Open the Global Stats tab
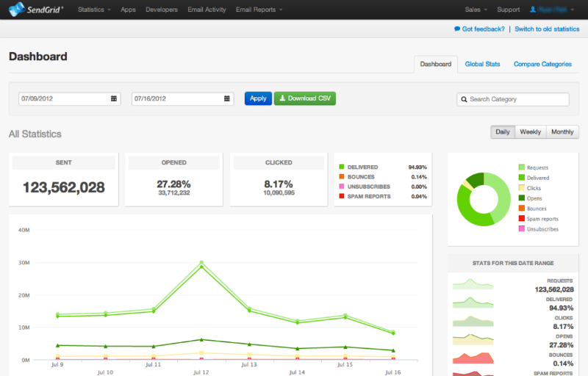This screenshot has width=588, height=376. 482,65
